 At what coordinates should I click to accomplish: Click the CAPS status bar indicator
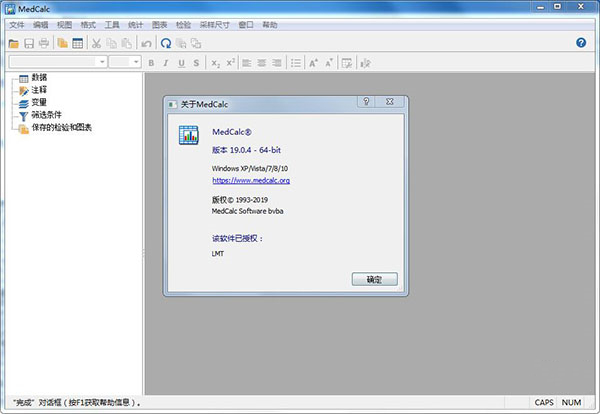(544, 403)
